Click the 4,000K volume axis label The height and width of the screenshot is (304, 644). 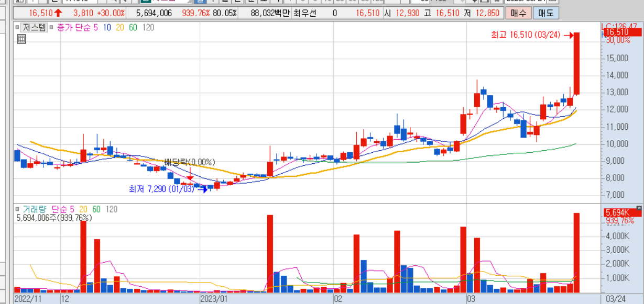click(x=619, y=236)
